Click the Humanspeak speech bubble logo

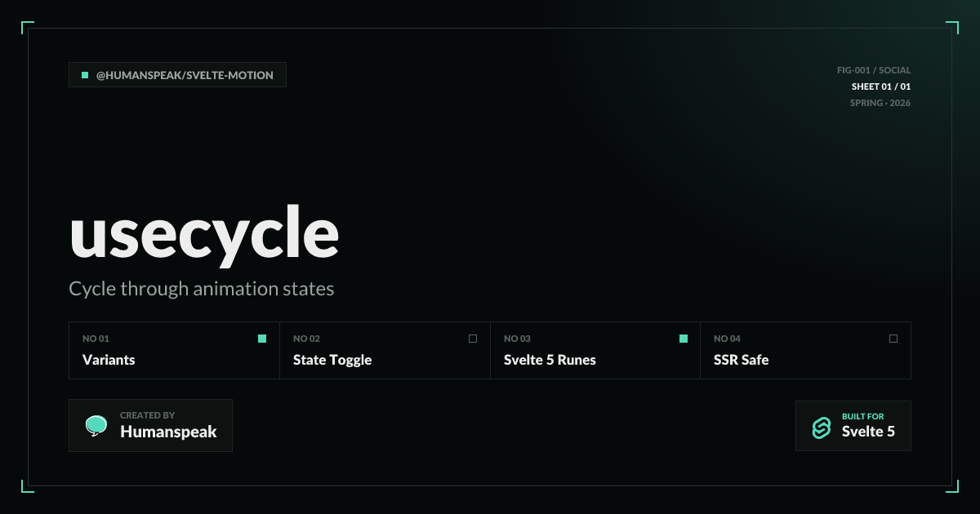coord(96,425)
